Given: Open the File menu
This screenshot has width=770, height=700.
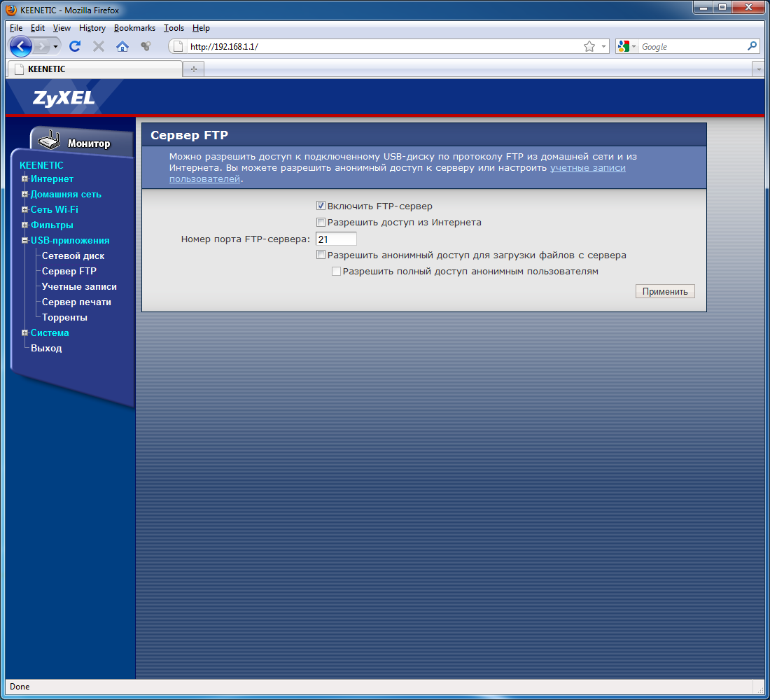Looking at the screenshot, I should point(15,28).
